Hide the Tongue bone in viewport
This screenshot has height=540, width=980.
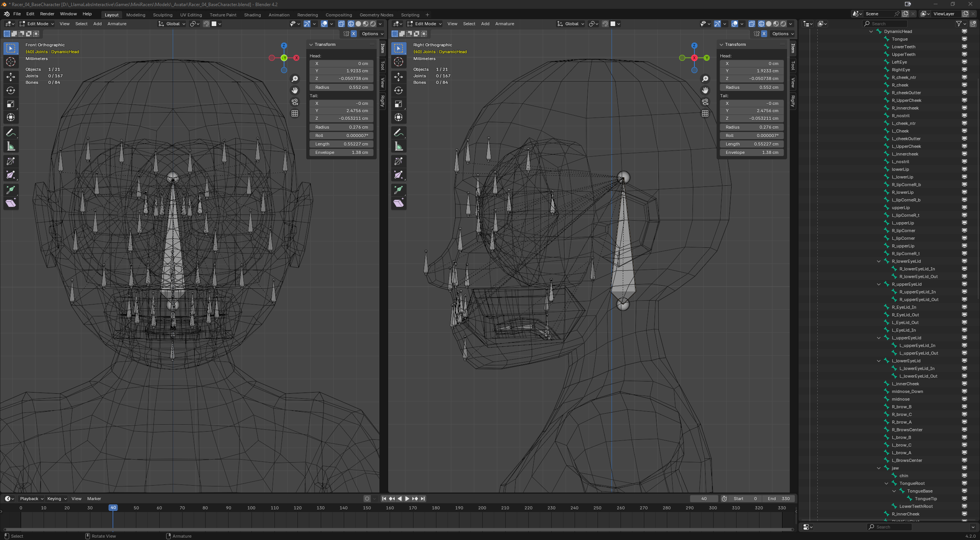[964, 39]
